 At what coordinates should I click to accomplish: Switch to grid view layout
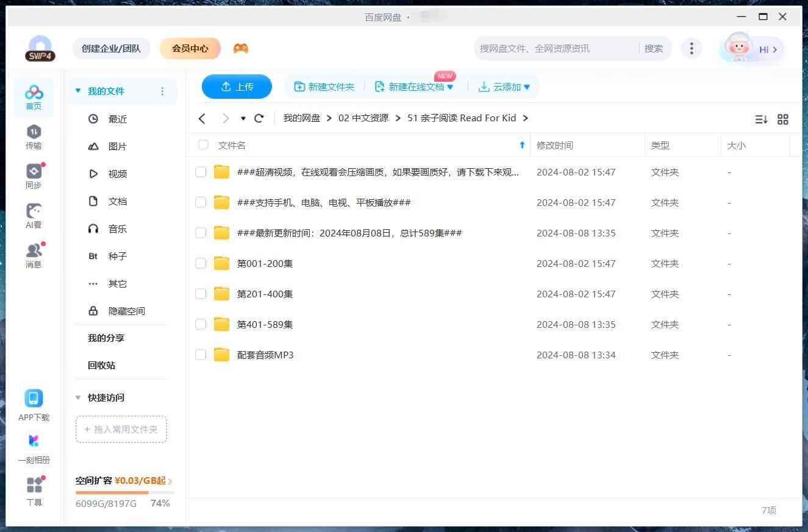click(783, 119)
